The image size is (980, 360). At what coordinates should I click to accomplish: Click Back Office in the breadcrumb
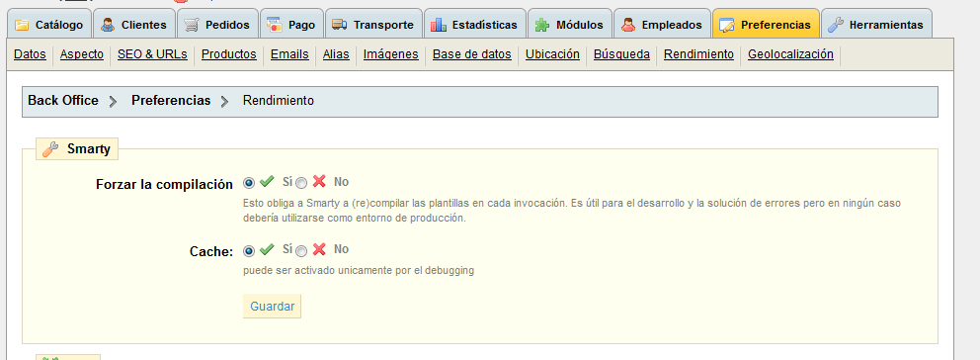point(63,100)
